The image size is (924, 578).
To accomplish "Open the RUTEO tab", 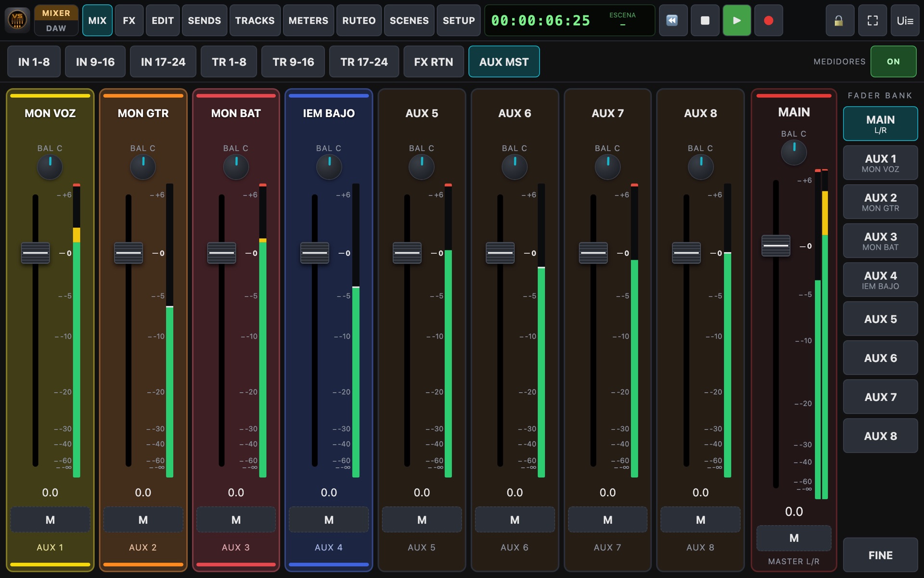I will point(359,20).
